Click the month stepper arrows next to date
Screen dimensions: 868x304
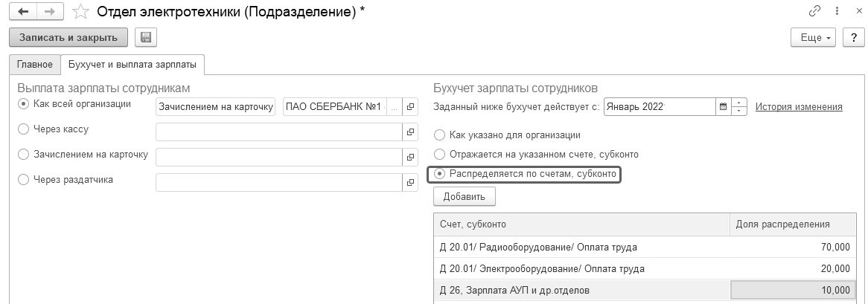pos(738,106)
